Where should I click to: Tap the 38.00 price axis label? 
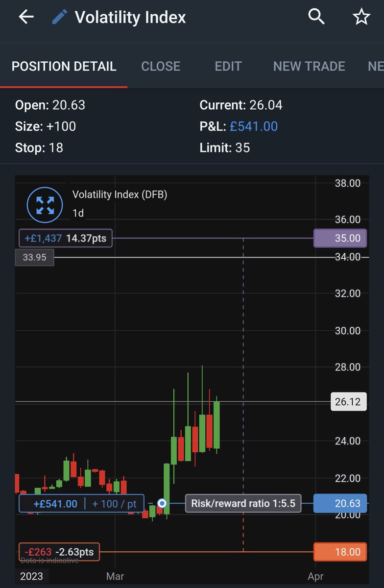(x=347, y=183)
